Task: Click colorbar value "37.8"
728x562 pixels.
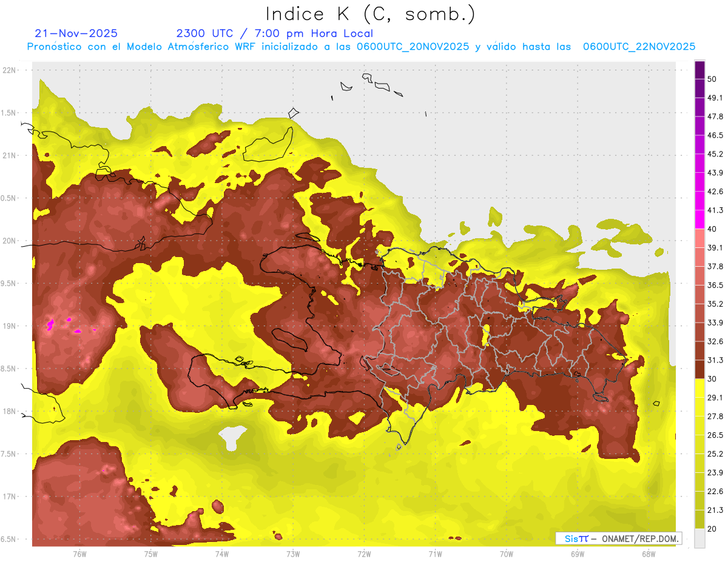Action: [715, 266]
